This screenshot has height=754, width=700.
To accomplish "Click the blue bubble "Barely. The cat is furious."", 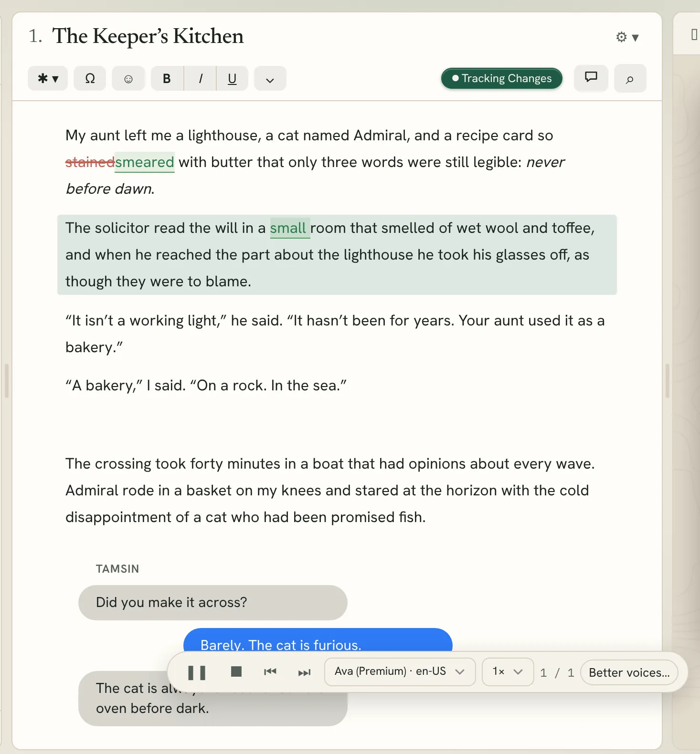I will click(x=318, y=640).
